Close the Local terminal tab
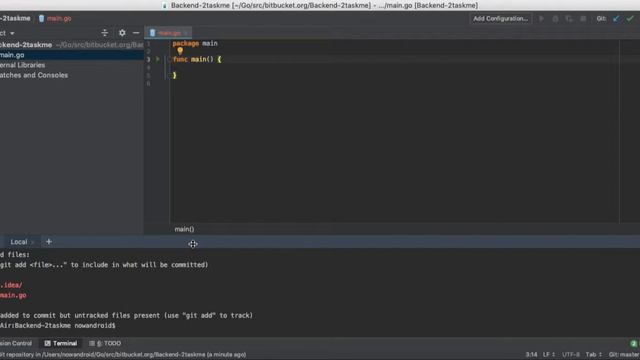 [x=33, y=242]
